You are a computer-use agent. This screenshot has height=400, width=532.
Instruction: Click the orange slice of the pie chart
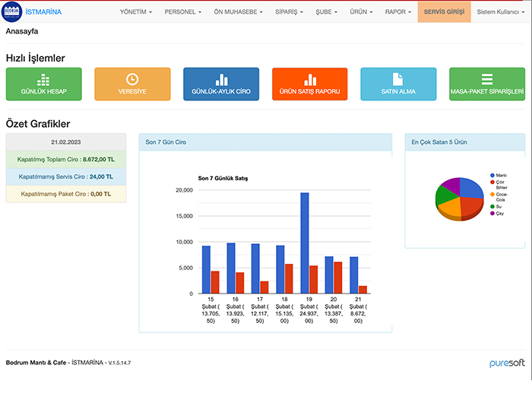tap(450, 208)
